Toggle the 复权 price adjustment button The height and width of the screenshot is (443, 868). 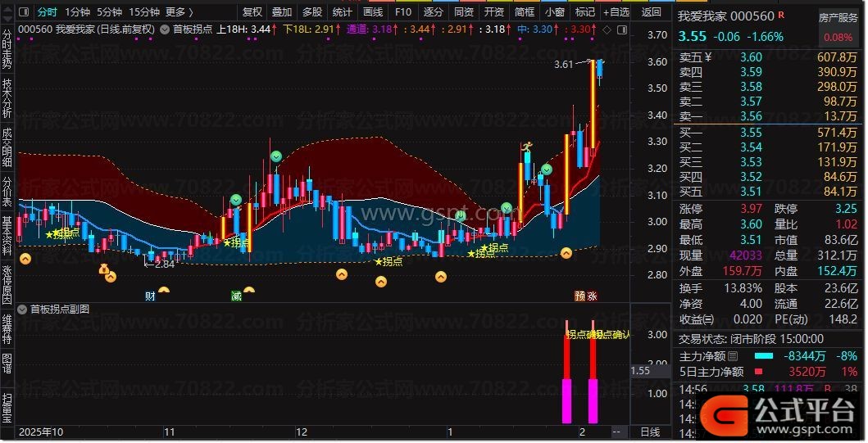(252, 12)
